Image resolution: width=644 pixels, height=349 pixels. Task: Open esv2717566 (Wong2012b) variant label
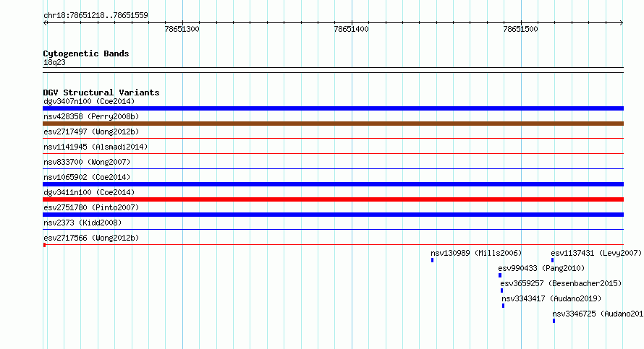[x=91, y=238]
